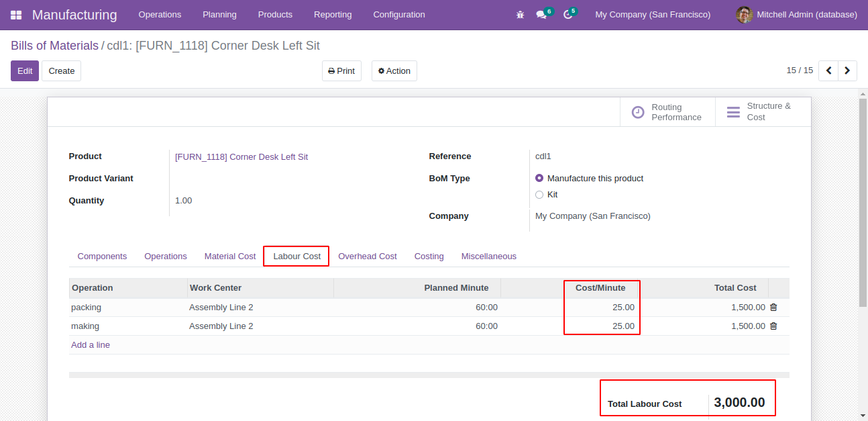Click the cdl1 reference value
868x421 pixels.
pyautogui.click(x=543, y=156)
